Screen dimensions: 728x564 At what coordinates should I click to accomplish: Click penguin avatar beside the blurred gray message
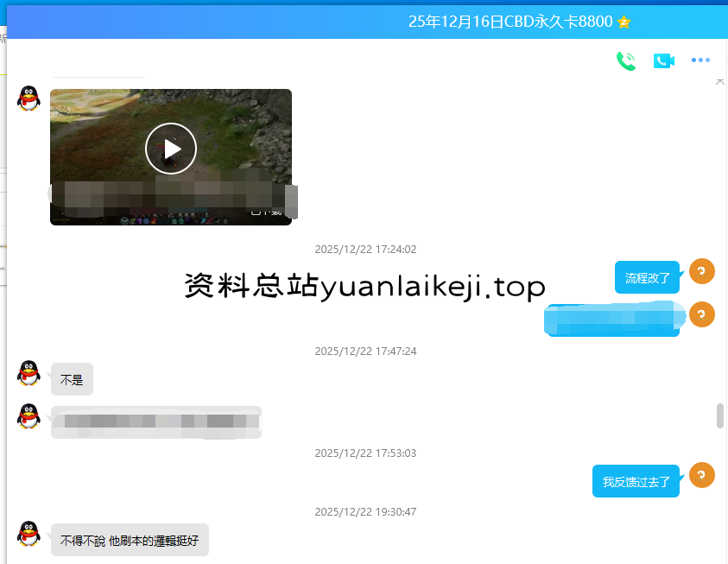(x=29, y=416)
